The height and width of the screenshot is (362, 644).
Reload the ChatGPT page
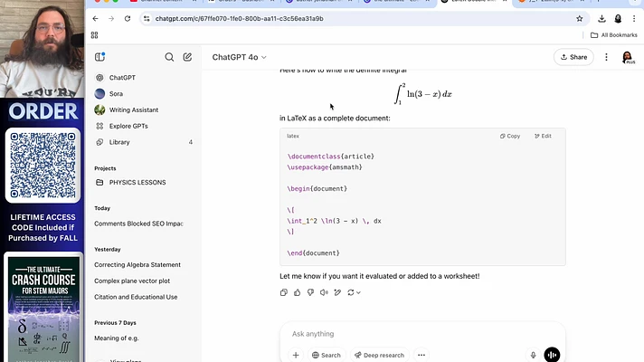click(128, 18)
